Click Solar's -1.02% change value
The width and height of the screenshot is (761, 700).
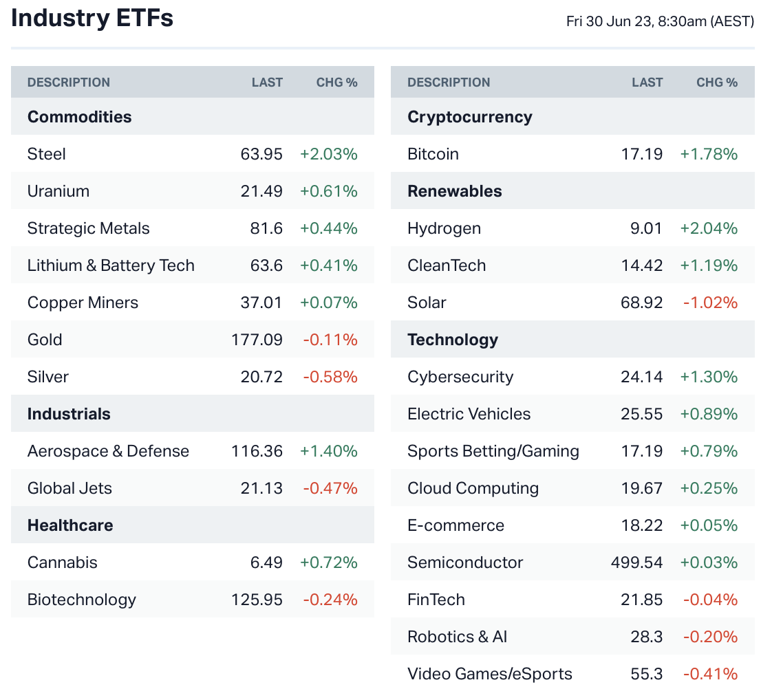tap(710, 303)
